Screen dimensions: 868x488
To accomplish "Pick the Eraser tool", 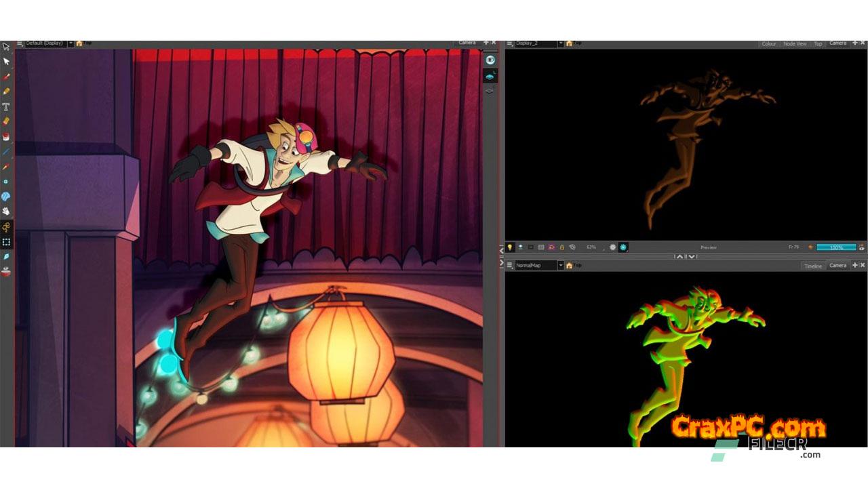I will click(6, 121).
